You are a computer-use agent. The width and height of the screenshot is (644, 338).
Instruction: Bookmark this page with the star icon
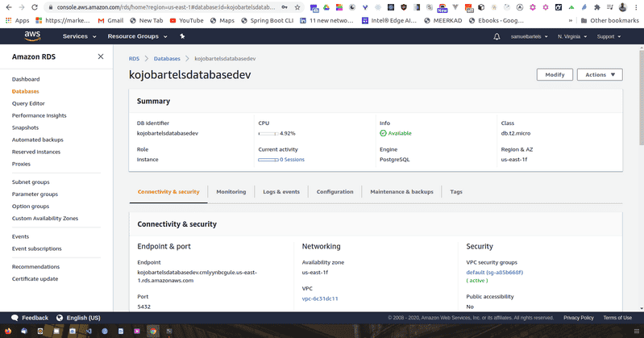[x=297, y=7]
